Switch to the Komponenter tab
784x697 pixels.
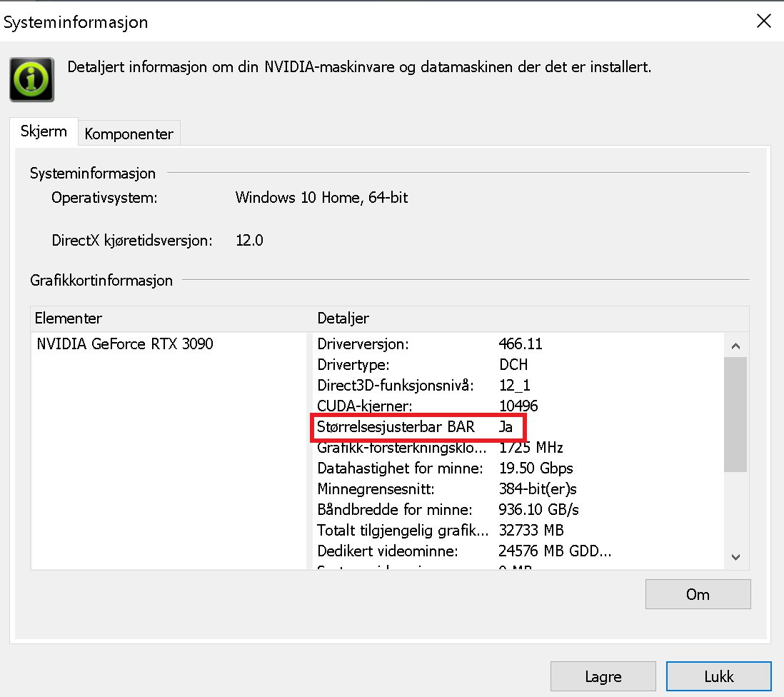[129, 134]
